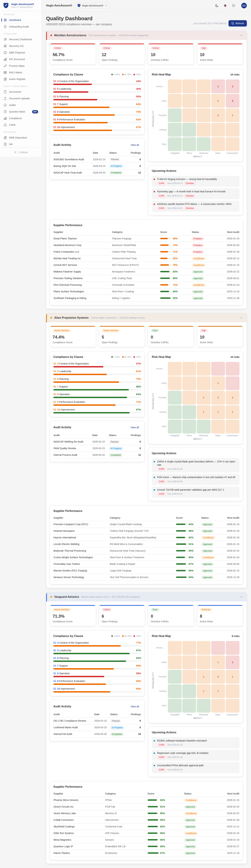Click the Pyrometry gap upcoming action
The height and width of the screenshot is (868, 251).
[195, 194]
